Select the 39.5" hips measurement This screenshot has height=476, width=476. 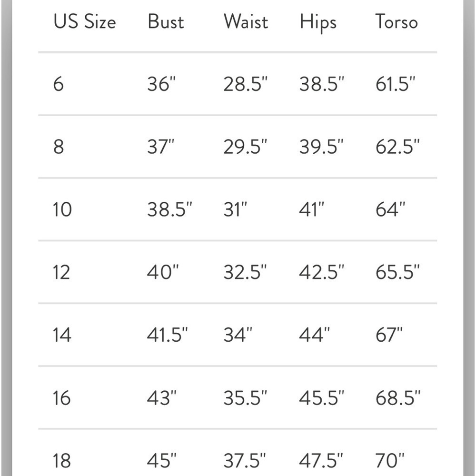click(x=321, y=147)
